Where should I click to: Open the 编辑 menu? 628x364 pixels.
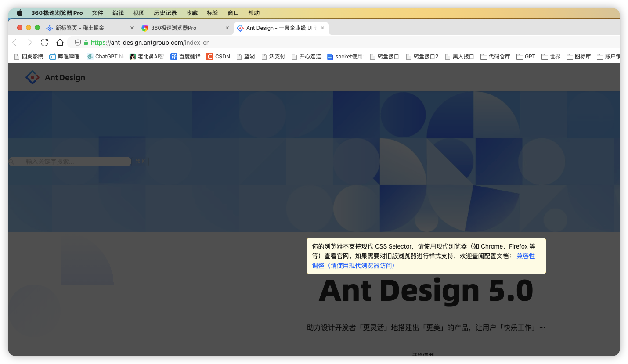click(x=118, y=13)
